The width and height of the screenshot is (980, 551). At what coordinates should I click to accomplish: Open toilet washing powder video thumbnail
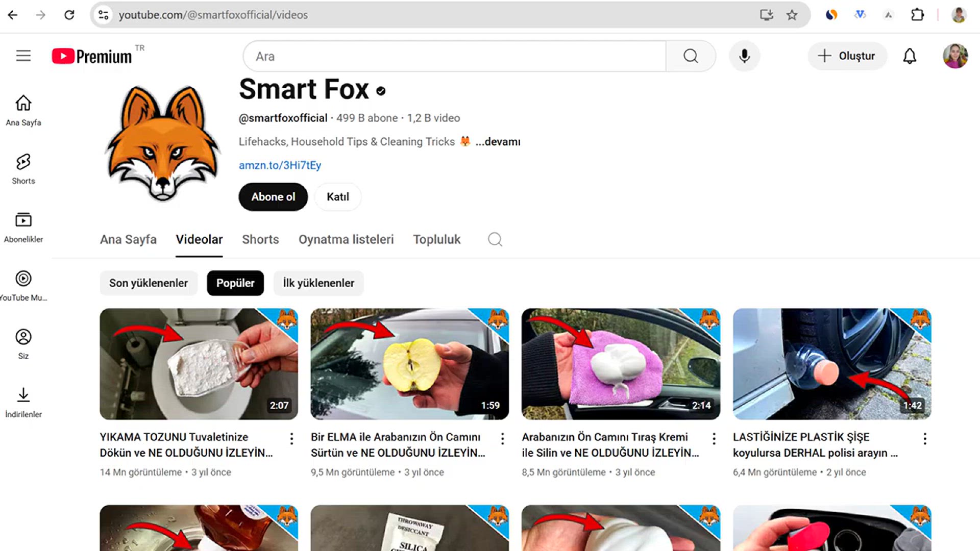point(199,364)
